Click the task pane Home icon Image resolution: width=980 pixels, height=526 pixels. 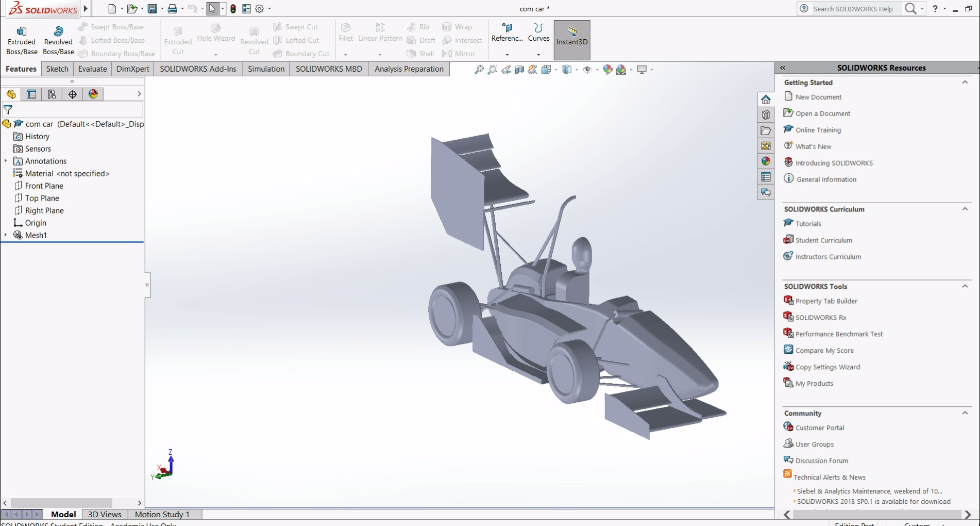click(766, 100)
